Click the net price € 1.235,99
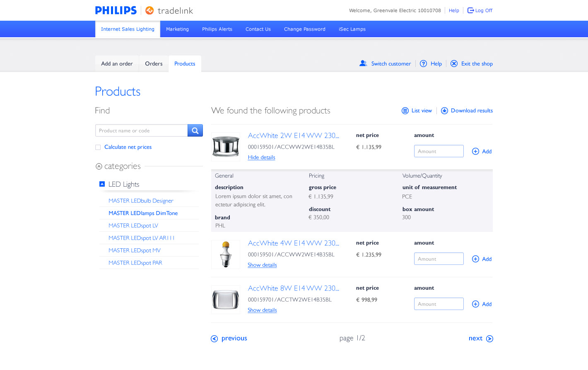The width and height of the screenshot is (588, 370). (369, 255)
